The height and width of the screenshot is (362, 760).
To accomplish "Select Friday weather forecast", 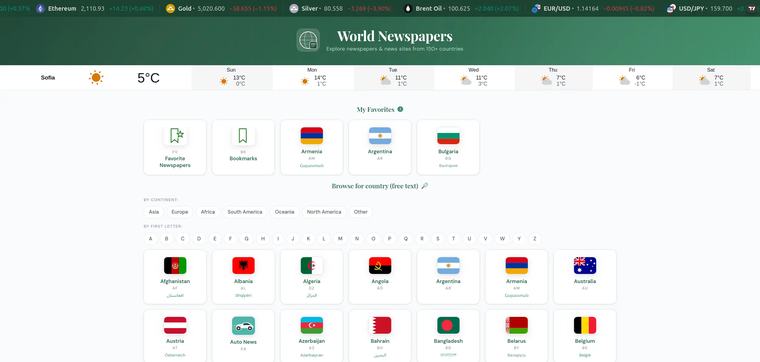I will (x=632, y=78).
